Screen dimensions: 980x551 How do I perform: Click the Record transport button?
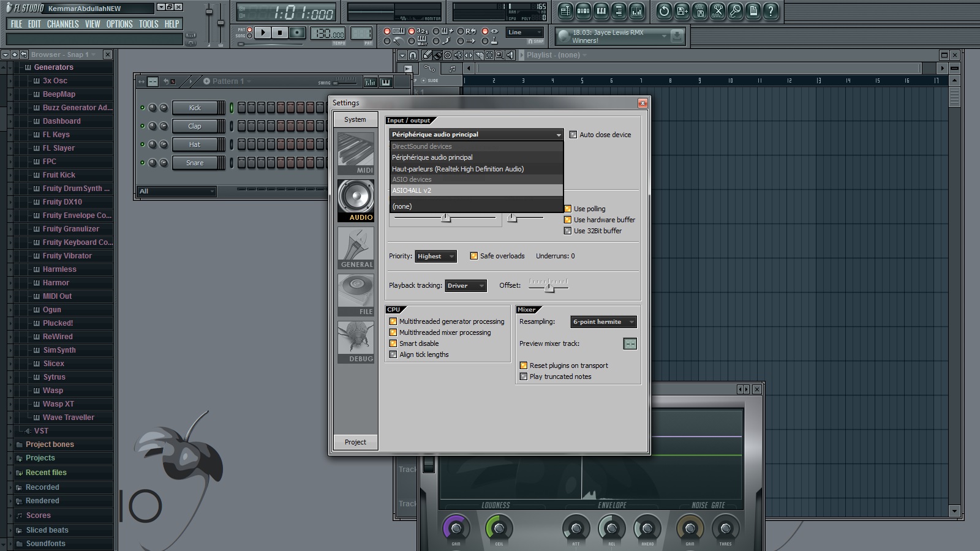298,32
